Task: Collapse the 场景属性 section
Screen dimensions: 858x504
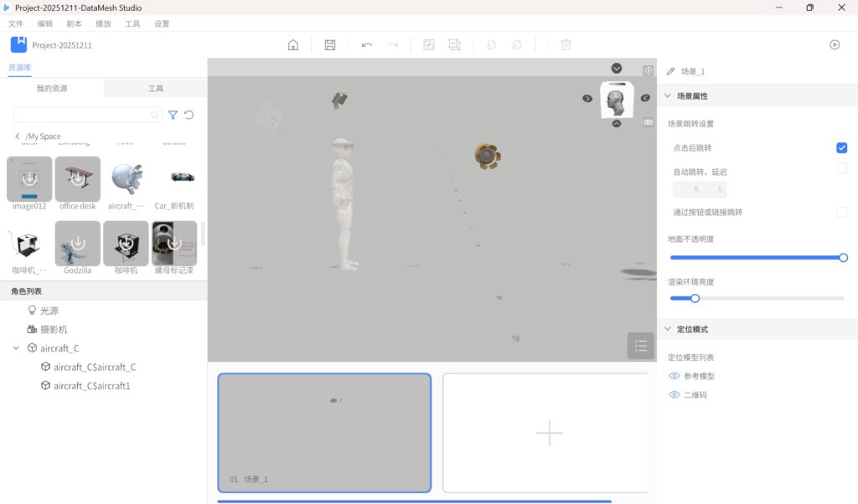Action: coord(668,96)
